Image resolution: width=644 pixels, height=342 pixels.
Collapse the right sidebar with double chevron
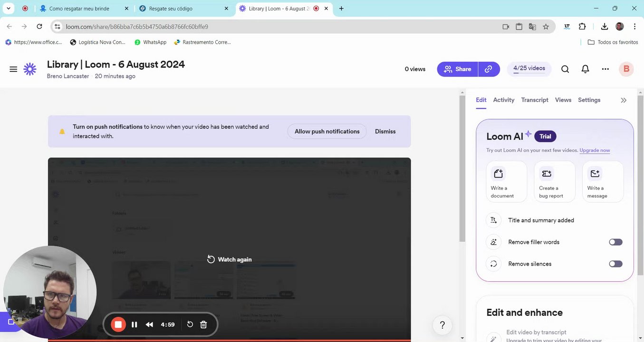(x=624, y=100)
